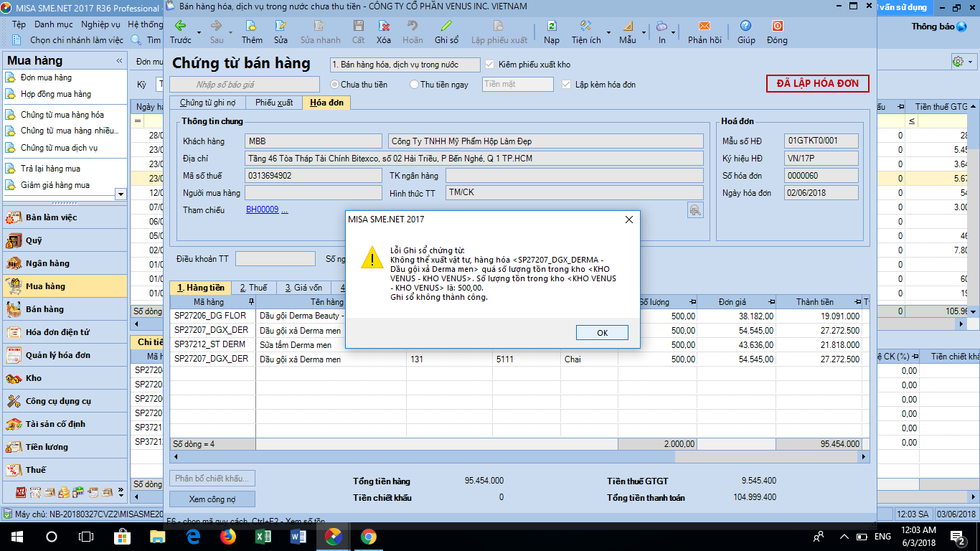Click the Mẫu template icon
The image size is (980, 551).
pyautogui.click(x=628, y=26)
